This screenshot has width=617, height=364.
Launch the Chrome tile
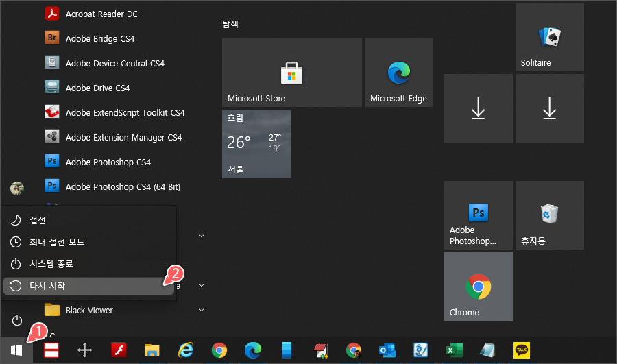478,287
